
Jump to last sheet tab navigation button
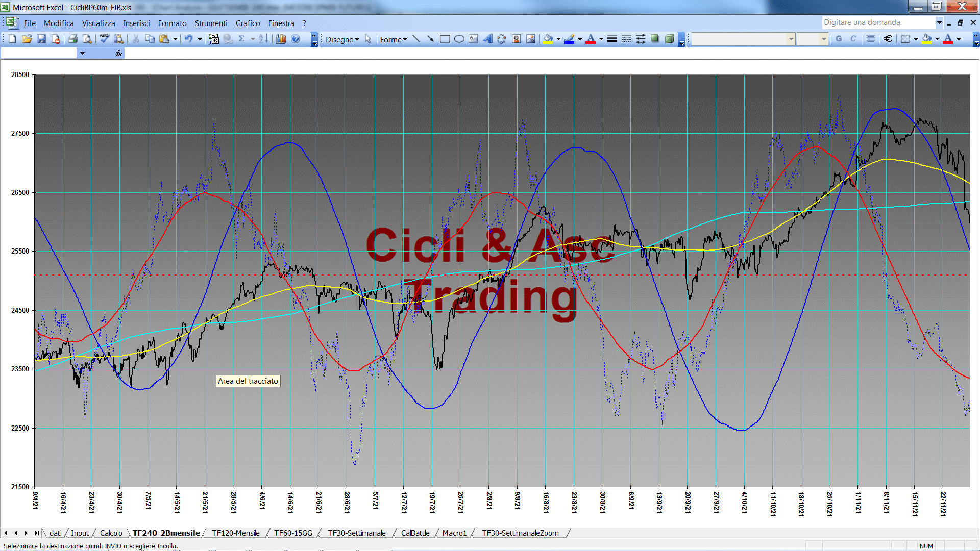(x=36, y=533)
